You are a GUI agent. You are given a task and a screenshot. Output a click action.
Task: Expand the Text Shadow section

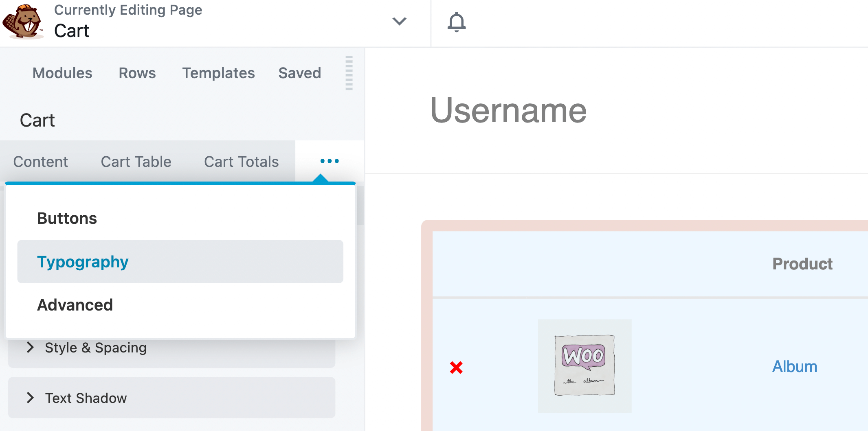coord(85,398)
